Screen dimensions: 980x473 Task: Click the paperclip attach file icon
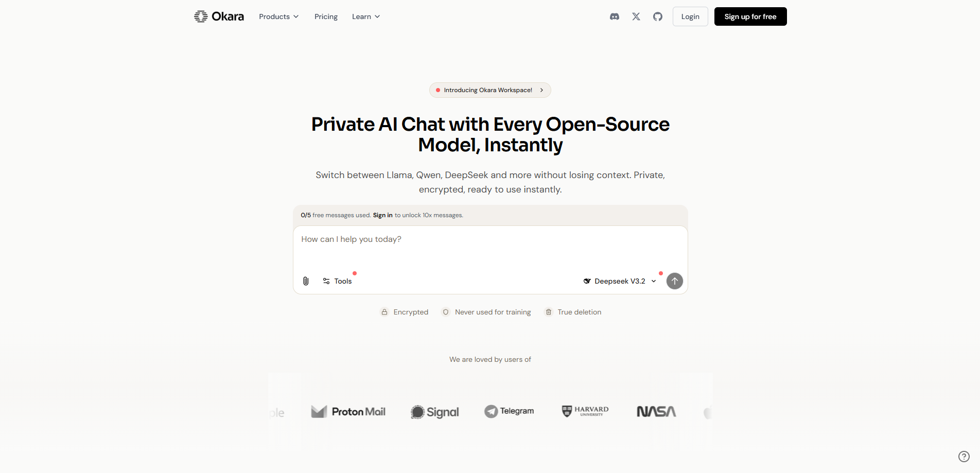[x=306, y=281]
